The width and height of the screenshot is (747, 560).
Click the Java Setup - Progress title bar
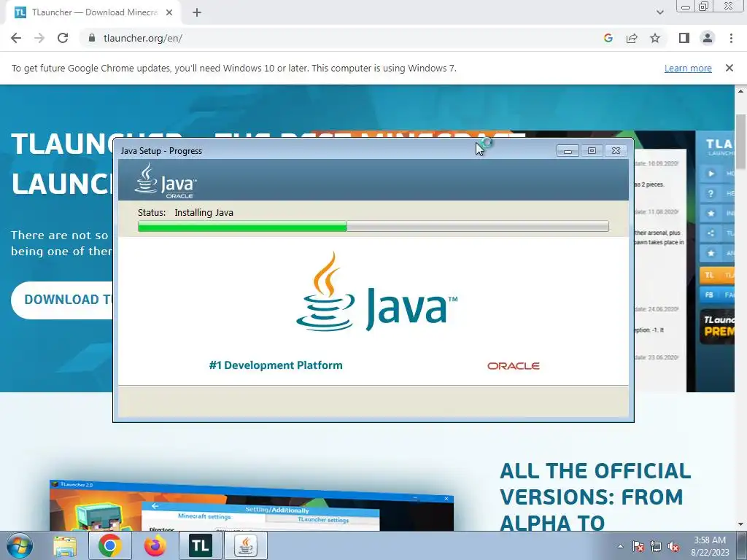333,150
